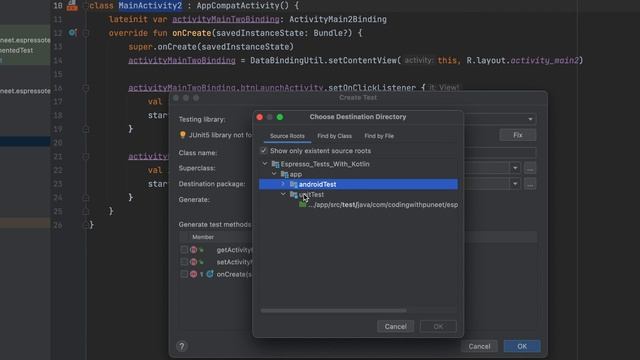This screenshot has width=640, height=360.
Task: Select the green test package folder icon
Action: 302,204
